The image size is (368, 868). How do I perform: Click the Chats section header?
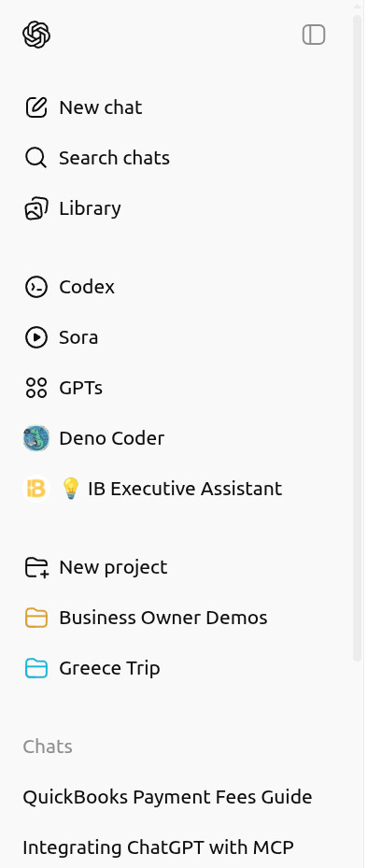point(48,747)
